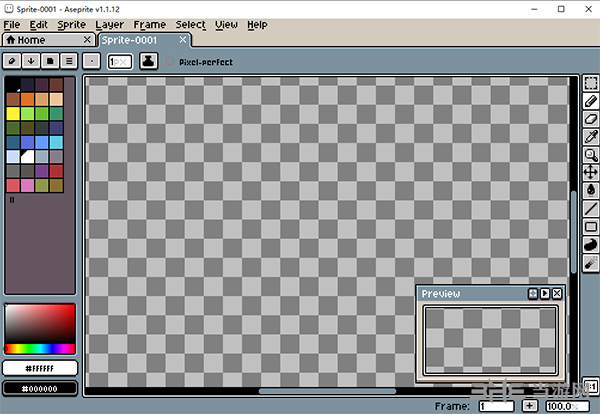Click the #FFFFFF foreground color button
Viewport: 600px width, 414px height.
coord(40,368)
